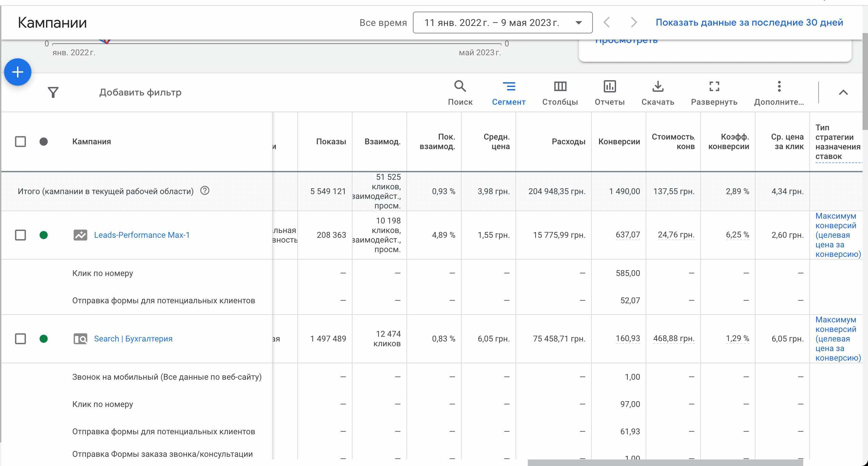Image resolution: width=868 pixels, height=466 pixels.
Task: Sort by the Расходы column header
Action: point(569,142)
